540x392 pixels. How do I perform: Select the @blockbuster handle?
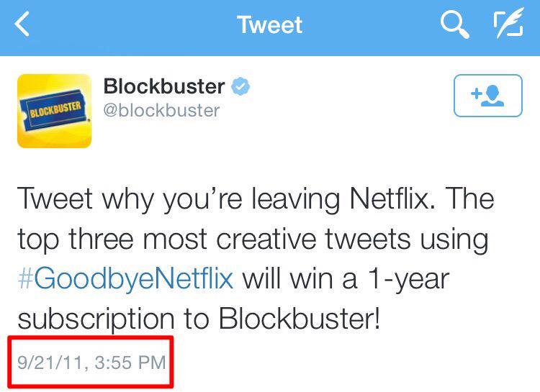(x=161, y=111)
